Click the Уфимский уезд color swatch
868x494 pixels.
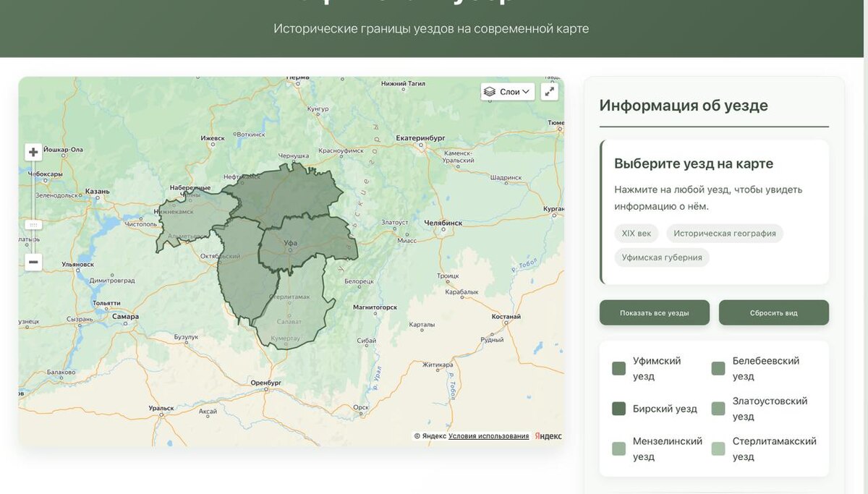(x=618, y=368)
